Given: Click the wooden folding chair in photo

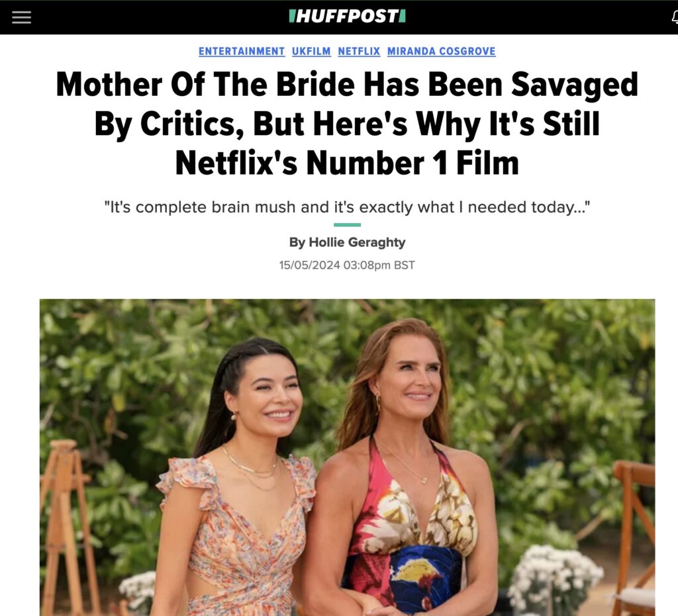Looking at the screenshot, I should (635, 536).
